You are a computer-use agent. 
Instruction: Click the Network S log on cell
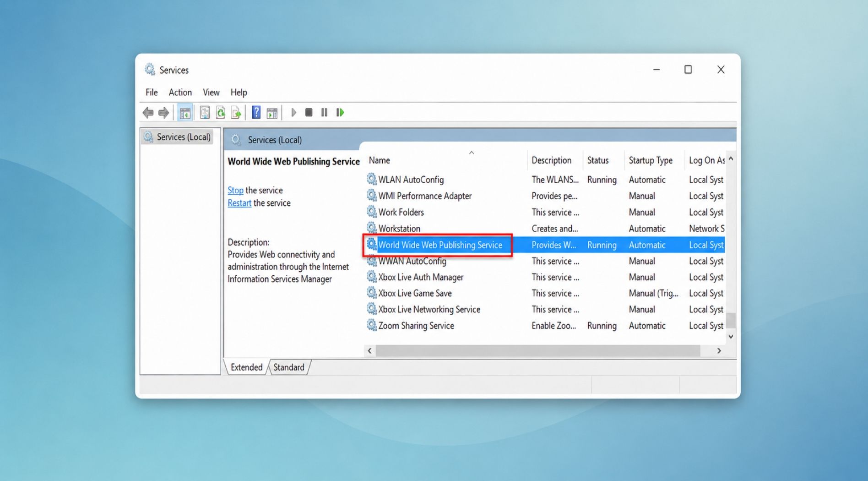coord(706,228)
